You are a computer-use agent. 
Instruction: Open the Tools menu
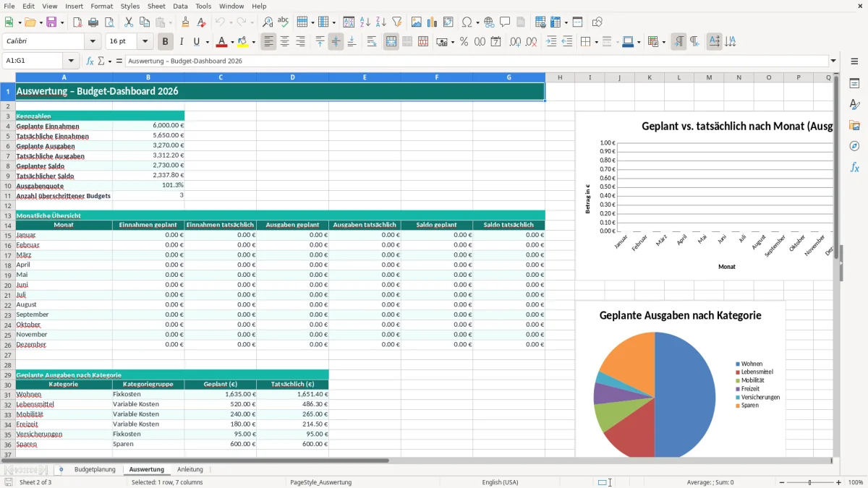203,6
